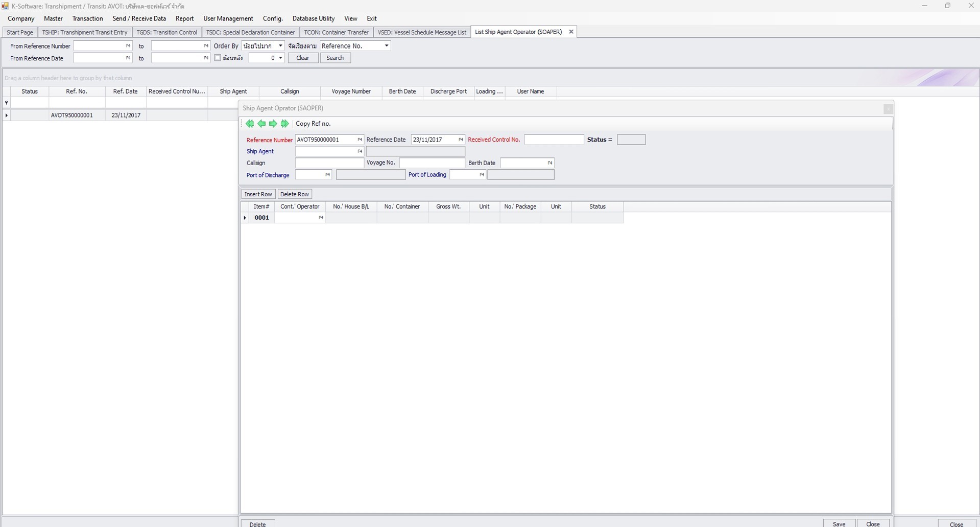Open the Report menu

(x=184, y=18)
